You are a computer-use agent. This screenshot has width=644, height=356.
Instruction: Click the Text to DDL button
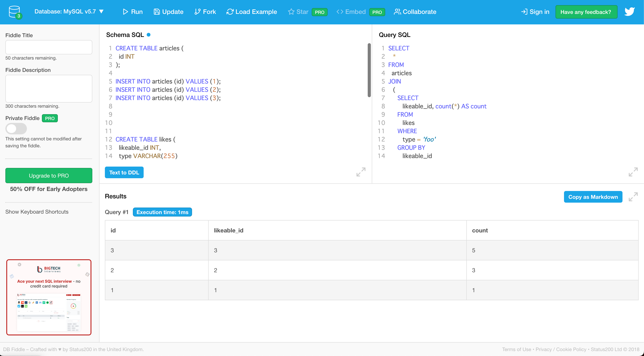click(124, 172)
